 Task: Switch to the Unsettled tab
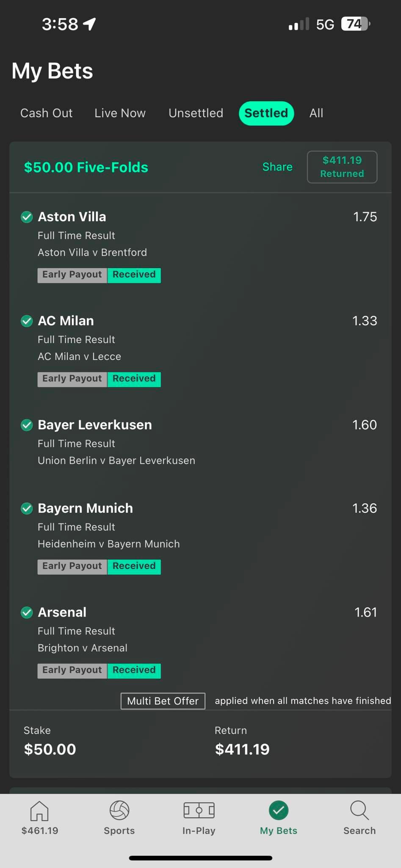coord(196,113)
